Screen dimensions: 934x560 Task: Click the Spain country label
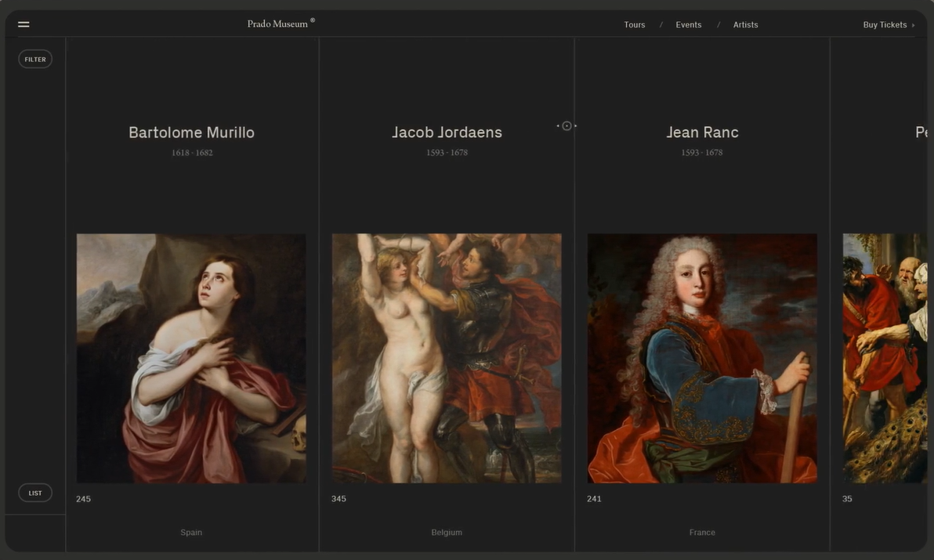(x=191, y=533)
